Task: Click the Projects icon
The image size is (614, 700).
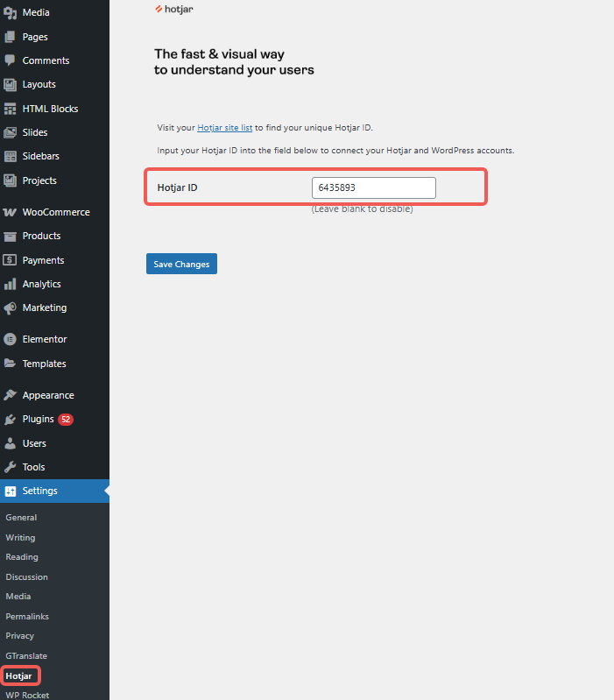Action: coord(10,180)
